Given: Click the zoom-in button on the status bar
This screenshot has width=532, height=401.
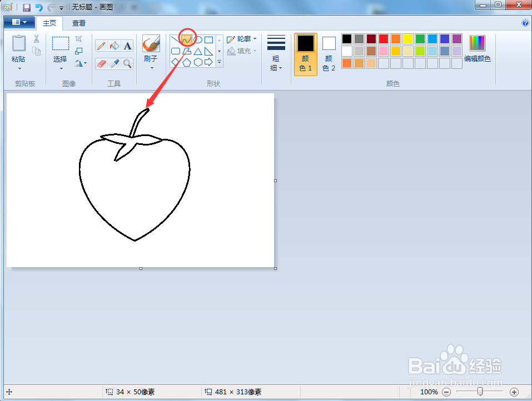Looking at the screenshot, I should 515,392.
